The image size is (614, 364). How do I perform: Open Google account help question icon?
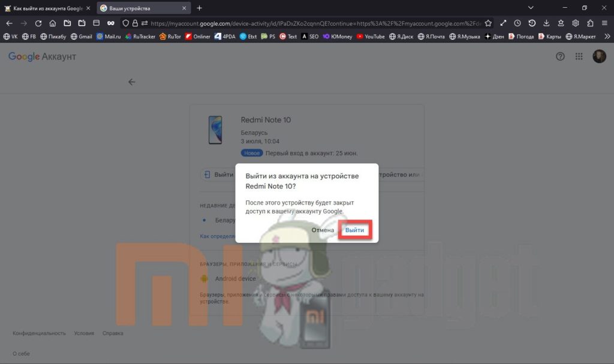coord(561,56)
